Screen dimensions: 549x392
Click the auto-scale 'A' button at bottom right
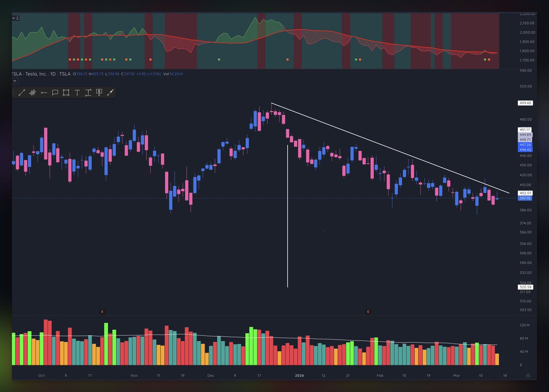528,376
